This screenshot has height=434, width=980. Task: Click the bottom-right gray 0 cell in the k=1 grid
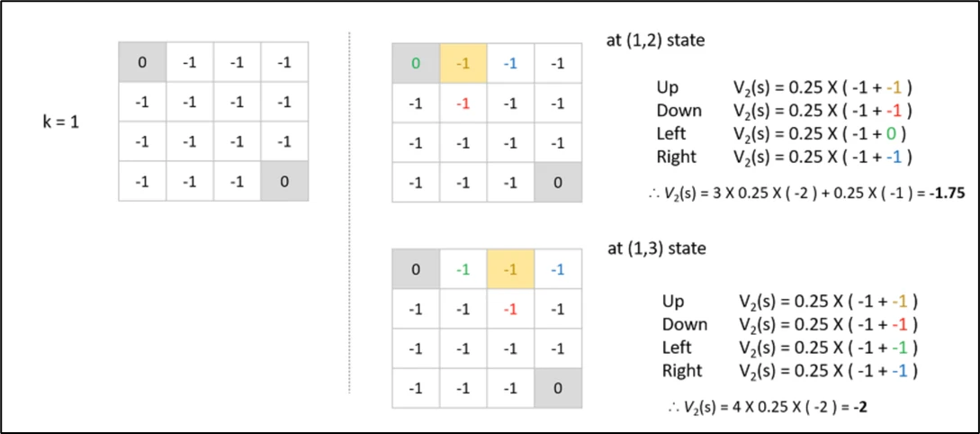point(284,181)
